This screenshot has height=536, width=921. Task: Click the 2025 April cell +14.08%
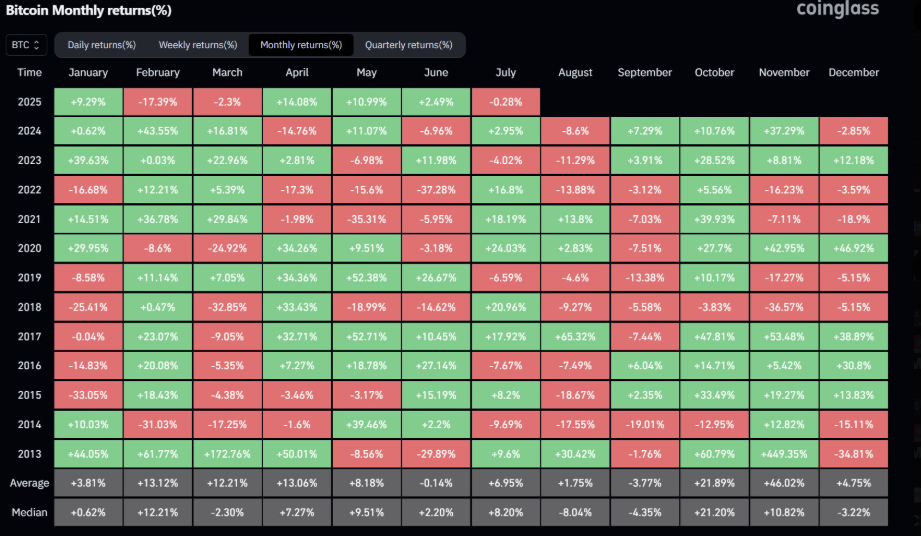pyautogui.click(x=297, y=102)
